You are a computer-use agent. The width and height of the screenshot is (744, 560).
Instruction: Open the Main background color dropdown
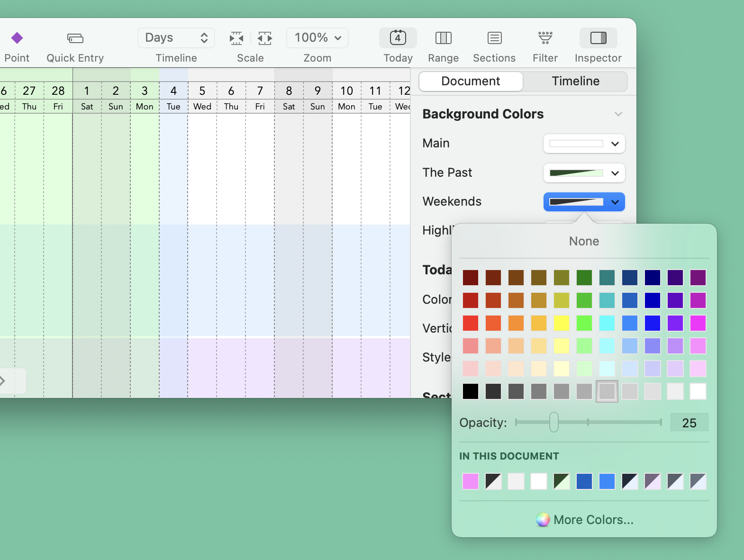point(584,144)
